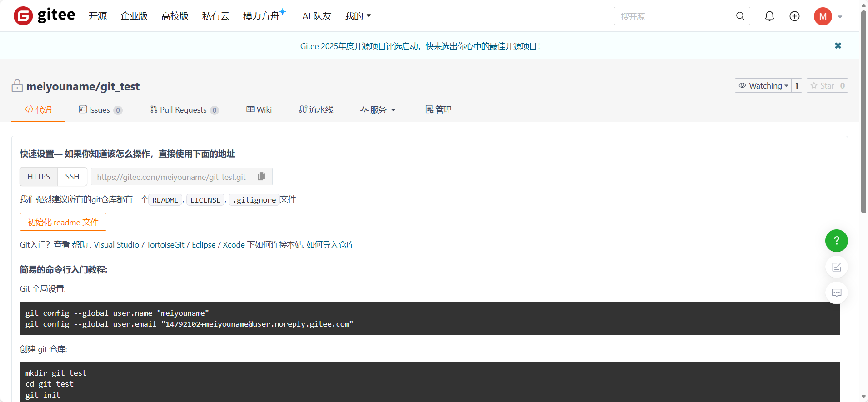Select the HTTPS clone option

[39, 177]
